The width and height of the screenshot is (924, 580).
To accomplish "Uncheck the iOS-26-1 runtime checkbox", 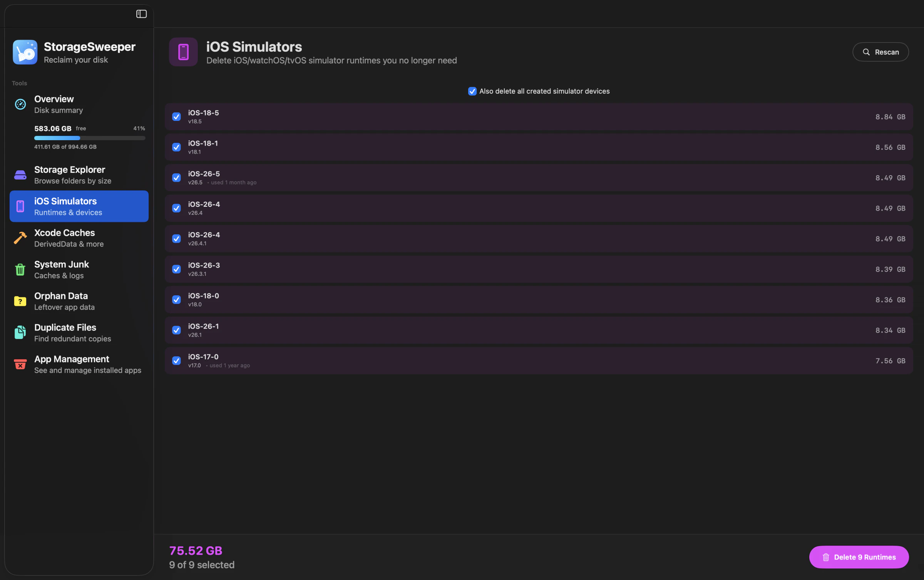I will pyautogui.click(x=176, y=330).
